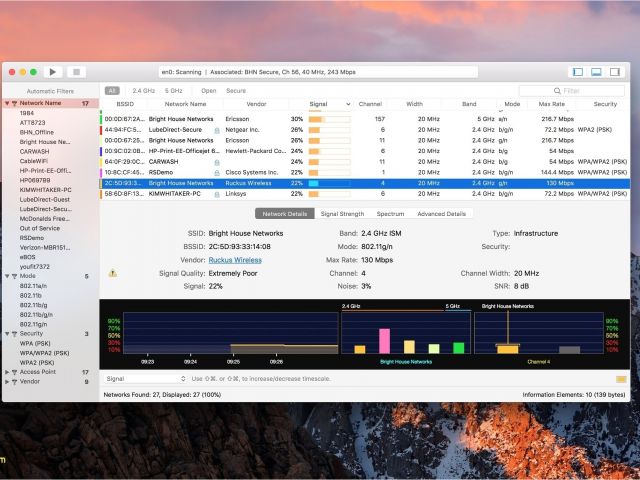Screen dimensions: 640x480
Task: Enable the 5 GHz band filter
Action: (174, 90)
